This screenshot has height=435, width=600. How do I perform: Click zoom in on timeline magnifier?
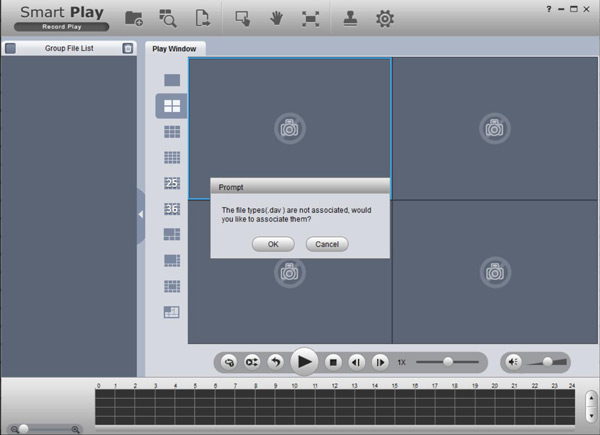[x=75, y=430]
